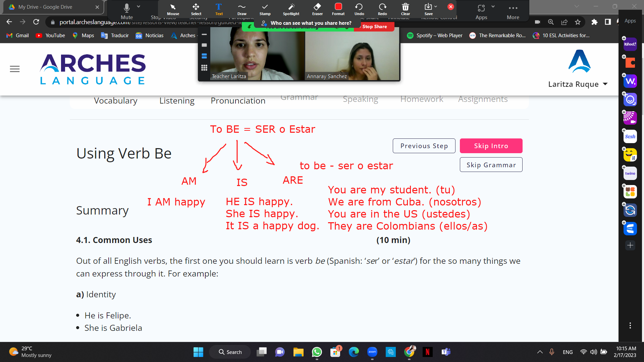Open sidebar three-dot options menu
This screenshot has width=644, height=362.
[x=630, y=325]
